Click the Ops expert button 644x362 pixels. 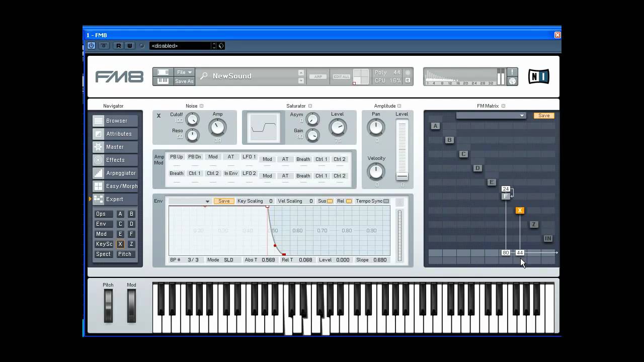pyautogui.click(x=103, y=214)
